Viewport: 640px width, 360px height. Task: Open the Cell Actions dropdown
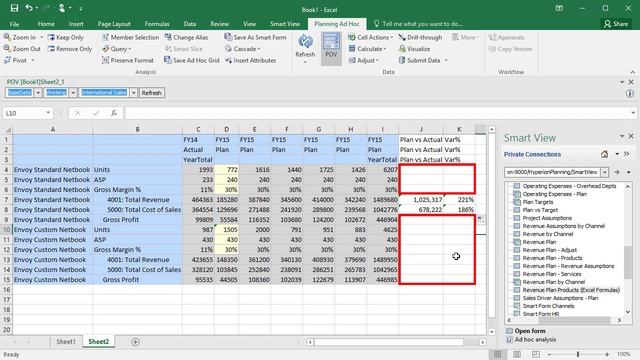point(371,37)
